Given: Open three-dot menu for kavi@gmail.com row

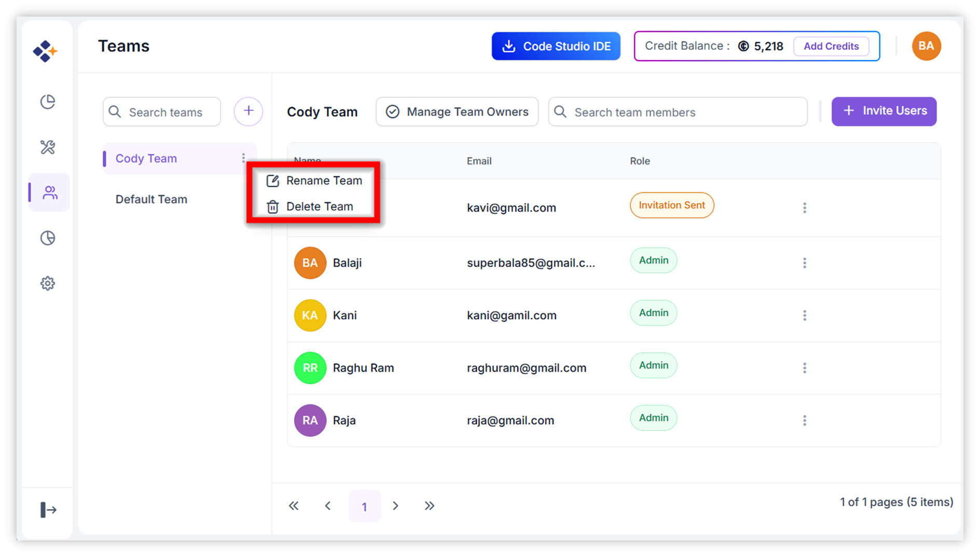Looking at the screenshot, I should point(804,208).
